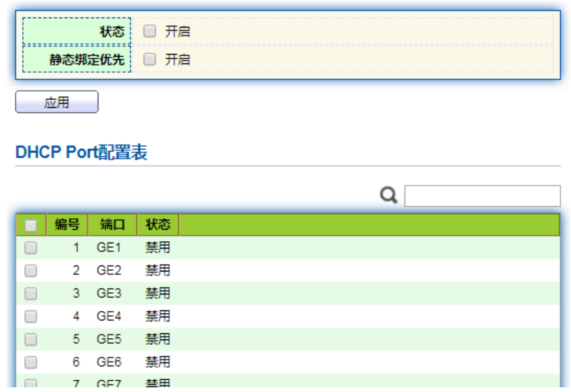Click the GE6 port name cell
Image resolution: width=571 pixels, height=392 pixels.
[109, 362]
